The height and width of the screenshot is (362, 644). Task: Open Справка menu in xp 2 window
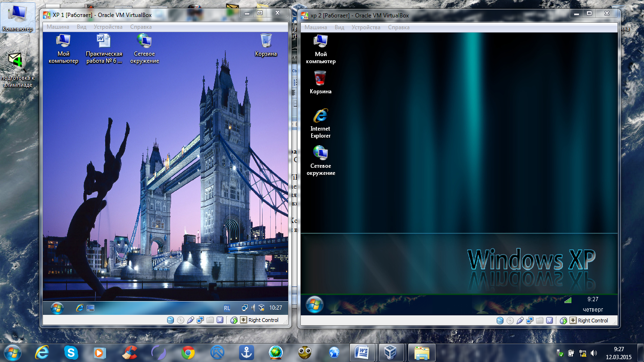click(x=399, y=27)
